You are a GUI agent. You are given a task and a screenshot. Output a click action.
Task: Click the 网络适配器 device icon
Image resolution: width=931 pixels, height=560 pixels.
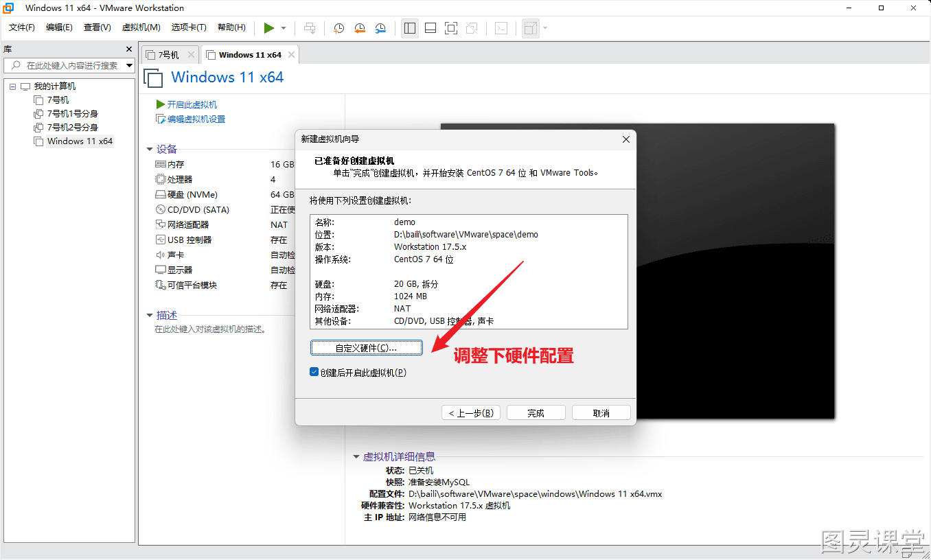(x=161, y=225)
